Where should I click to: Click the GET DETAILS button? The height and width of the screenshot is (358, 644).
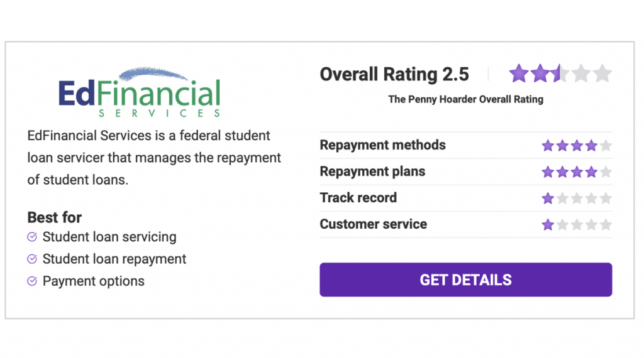(x=465, y=279)
